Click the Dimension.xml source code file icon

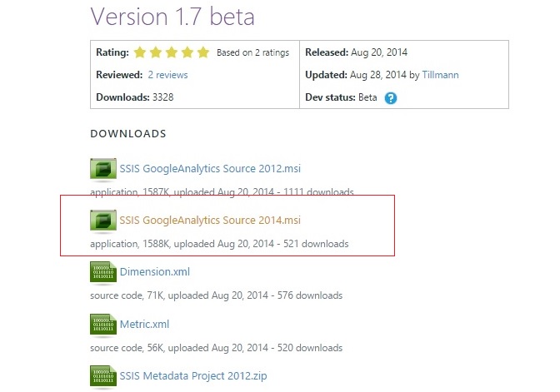(x=103, y=272)
